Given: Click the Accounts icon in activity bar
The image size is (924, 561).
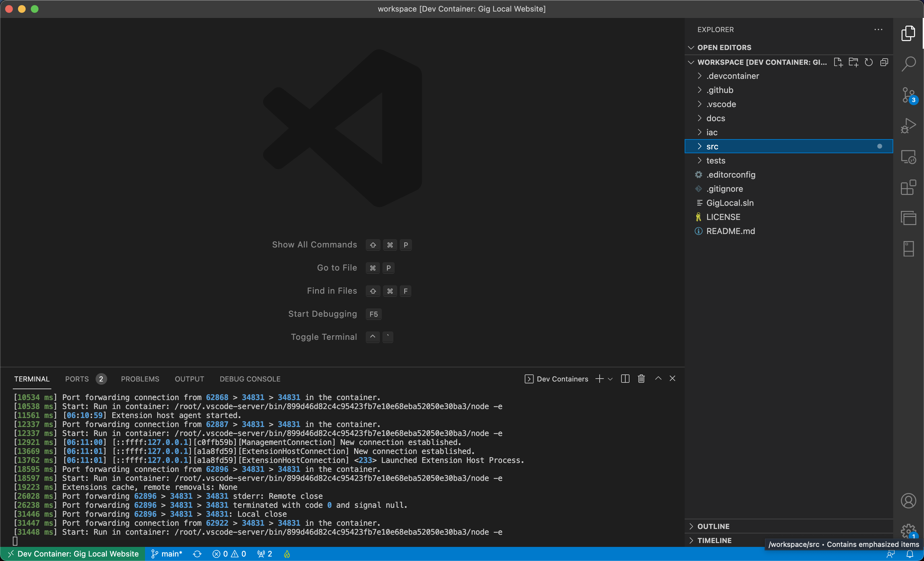Looking at the screenshot, I should click(x=908, y=501).
